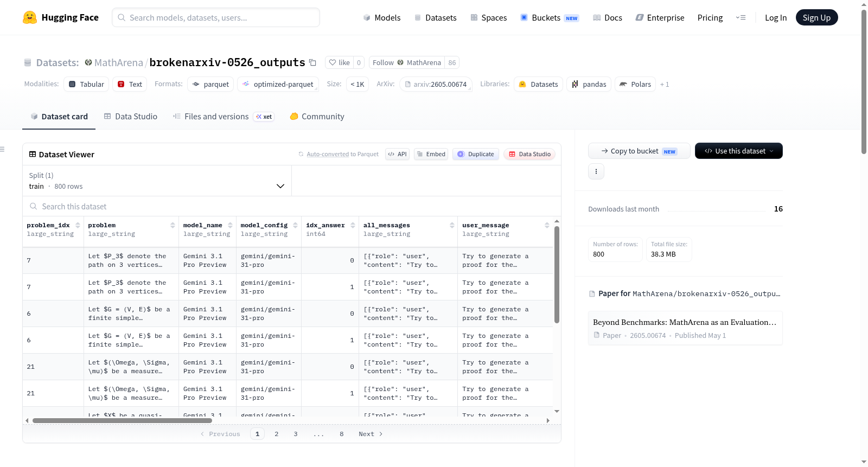Copy dataset name with the copy icon
Screen dimensions: 868x467
click(x=312, y=62)
